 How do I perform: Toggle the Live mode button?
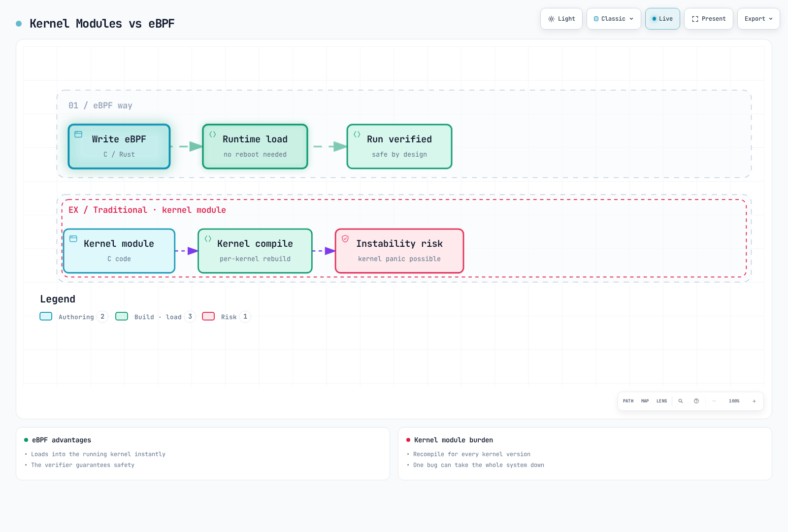click(x=662, y=19)
